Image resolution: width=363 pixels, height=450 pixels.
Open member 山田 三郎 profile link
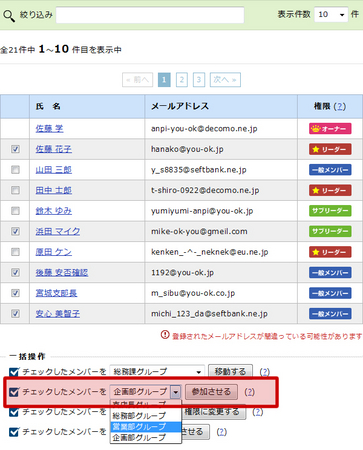(54, 170)
